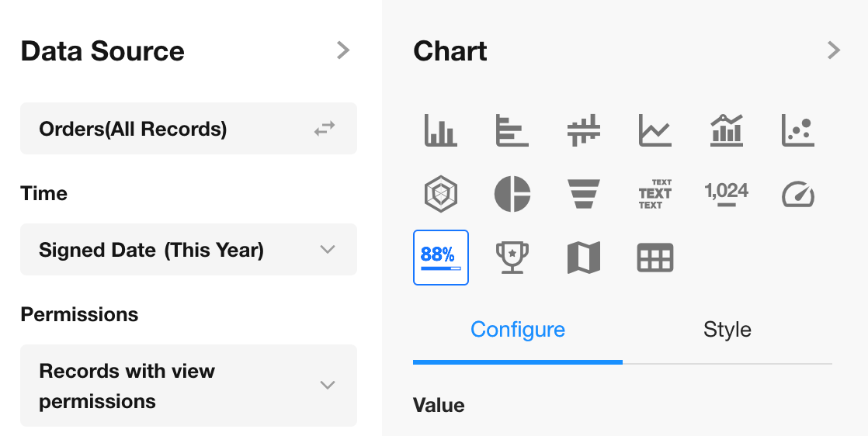Choose the trophy leaderboard chart icon
The width and height of the screenshot is (868, 436).
tap(512, 258)
